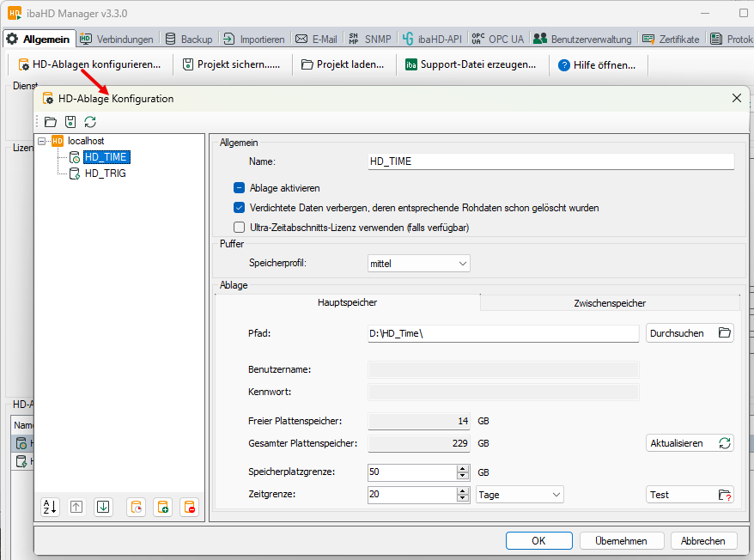Click the store icon with clock symbol
Viewport: 754px width, 560px height.
(x=136, y=507)
